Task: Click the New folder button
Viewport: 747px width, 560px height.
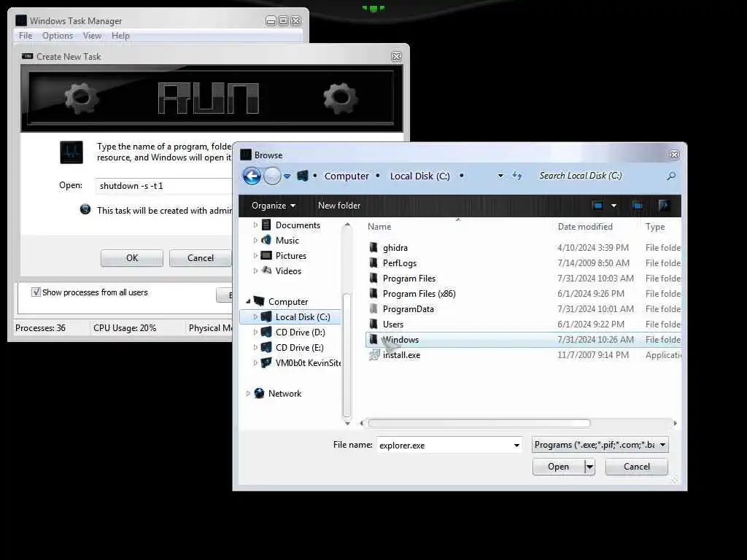Action: 338,206
